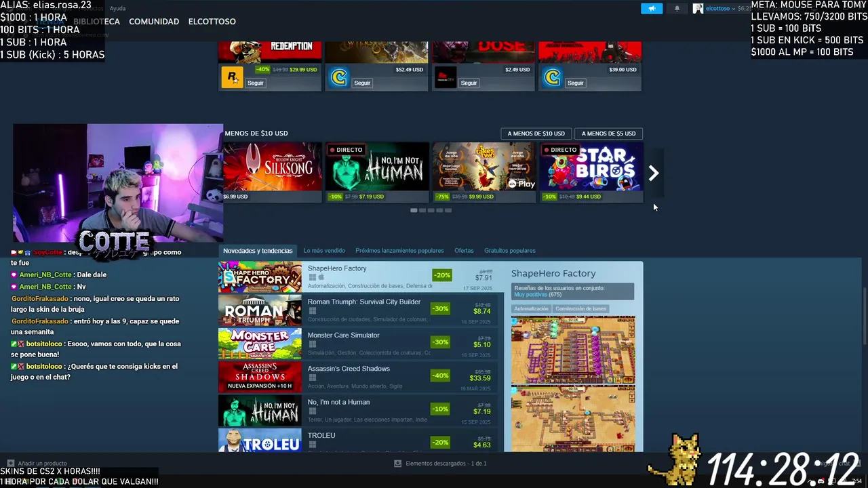Click the Rockstar Games publisher logo

point(232,78)
